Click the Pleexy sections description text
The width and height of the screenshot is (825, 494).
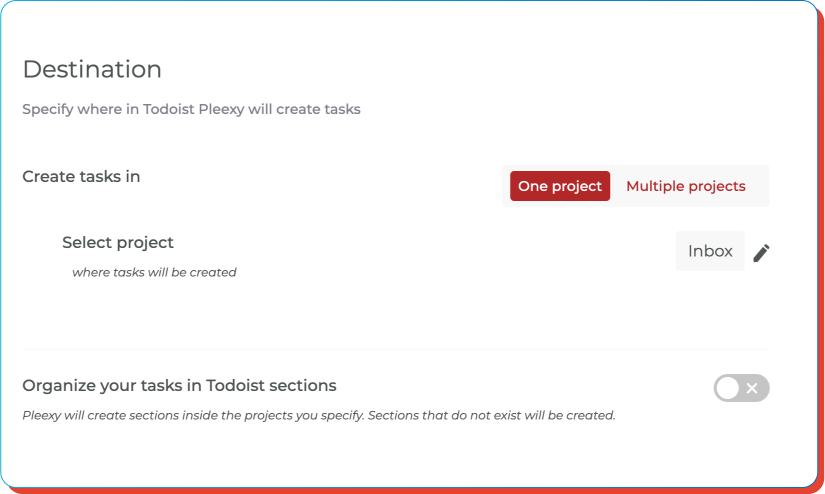click(x=319, y=415)
